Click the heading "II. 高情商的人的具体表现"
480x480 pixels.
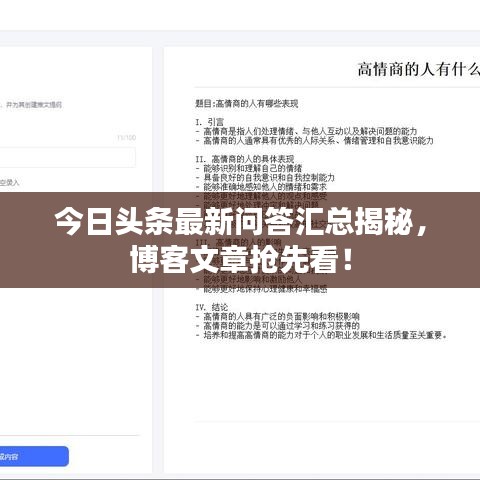pos(245,159)
